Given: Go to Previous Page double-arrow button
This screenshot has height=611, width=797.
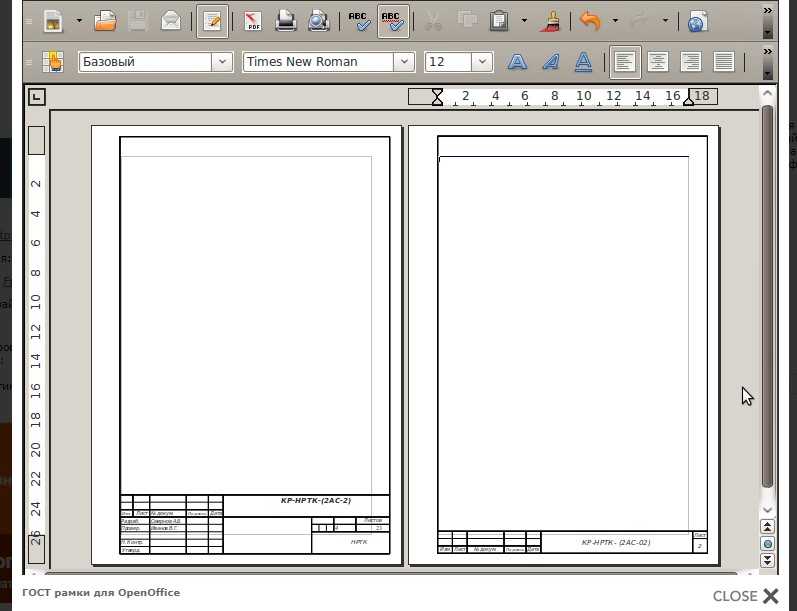Looking at the screenshot, I should coord(768,527).
